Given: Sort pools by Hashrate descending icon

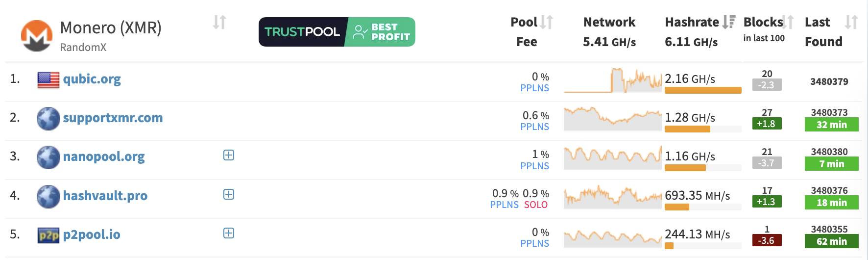Looking at the screenshot, I should [729, 22].
